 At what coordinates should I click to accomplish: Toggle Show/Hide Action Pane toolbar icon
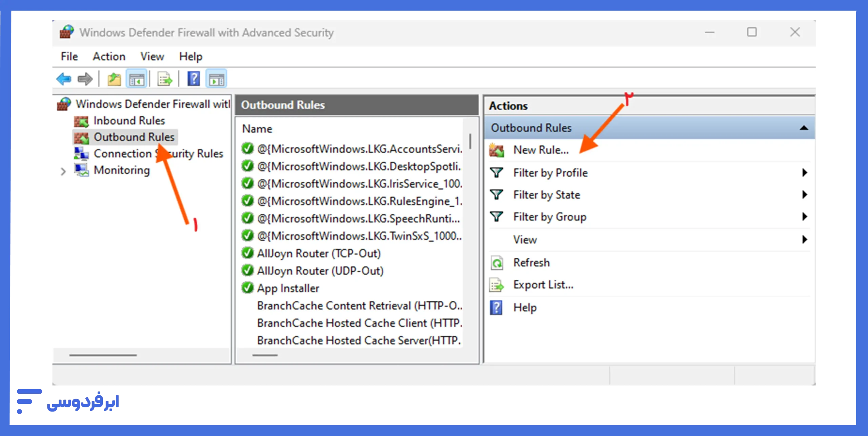coord(216,79)
